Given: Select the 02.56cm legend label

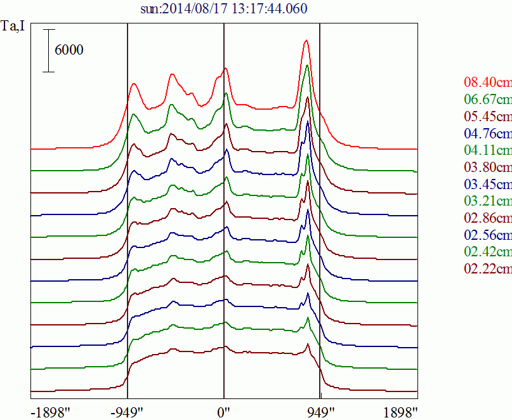Looking at the screenshot, I should [x=487, y=235].
